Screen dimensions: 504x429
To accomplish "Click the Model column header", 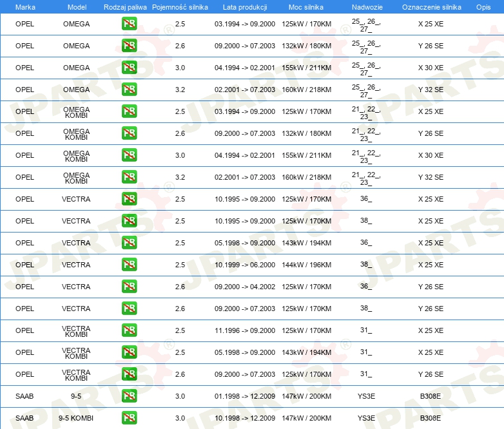I will (77, 7).
